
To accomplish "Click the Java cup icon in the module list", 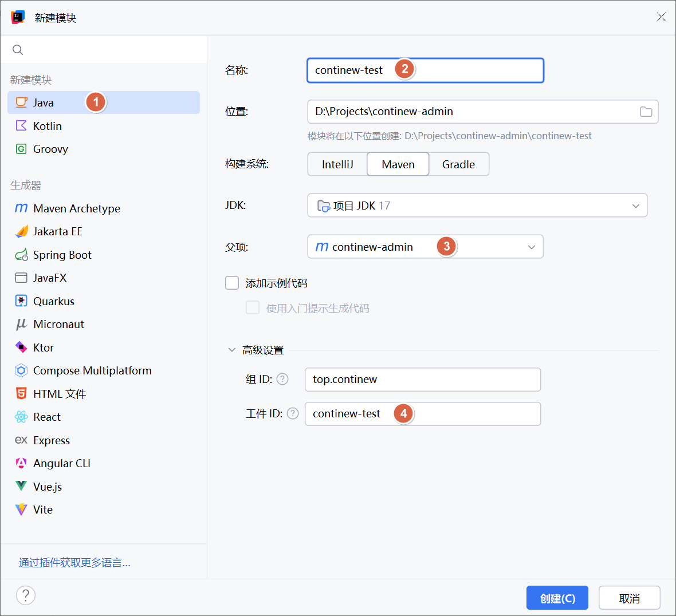I will pyautogui.click(x=21, y=102).
